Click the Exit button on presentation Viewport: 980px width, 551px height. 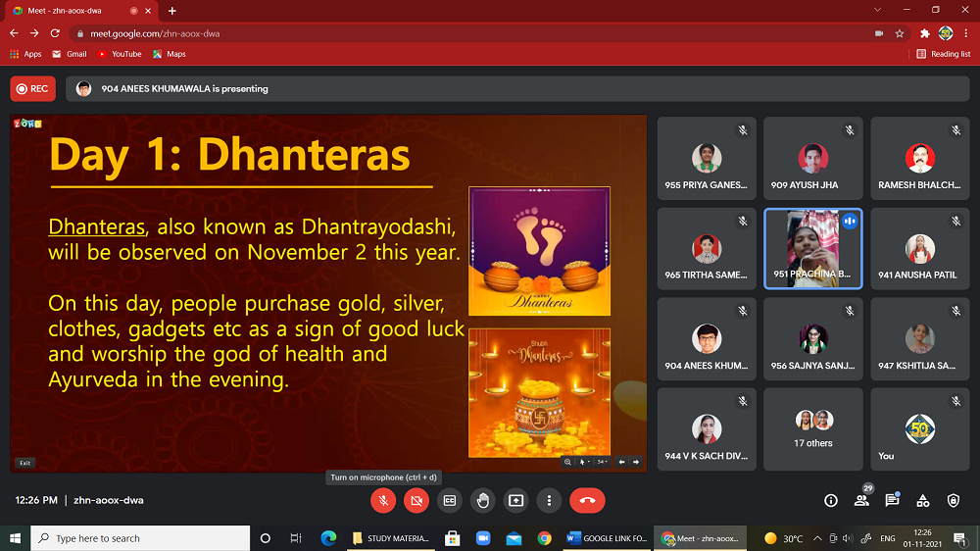pos(24,463)
